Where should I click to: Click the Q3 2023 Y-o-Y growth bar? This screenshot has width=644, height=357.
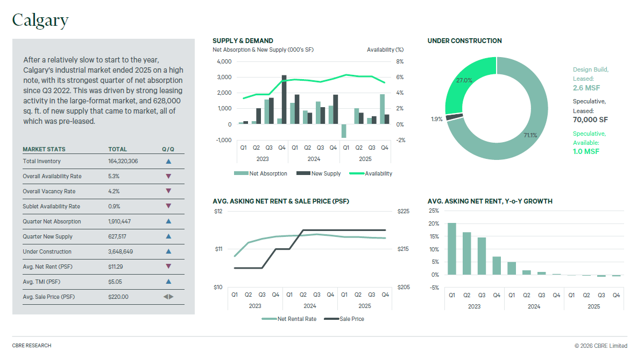point(482,256)
